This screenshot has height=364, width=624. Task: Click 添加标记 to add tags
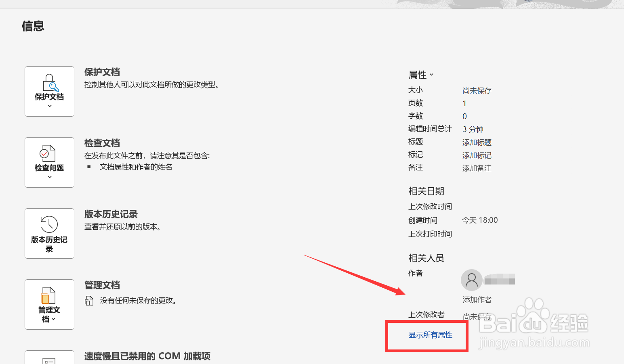coord(477,155)
